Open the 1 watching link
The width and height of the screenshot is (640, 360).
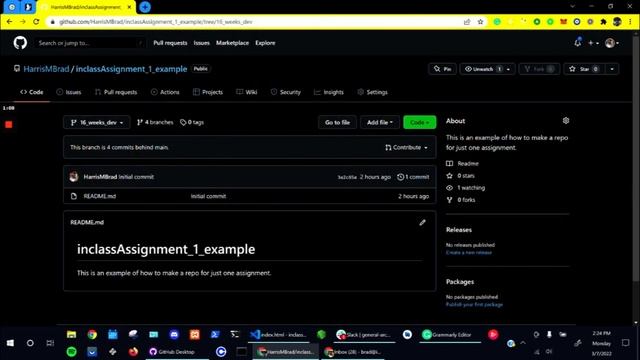coord(466,188)
